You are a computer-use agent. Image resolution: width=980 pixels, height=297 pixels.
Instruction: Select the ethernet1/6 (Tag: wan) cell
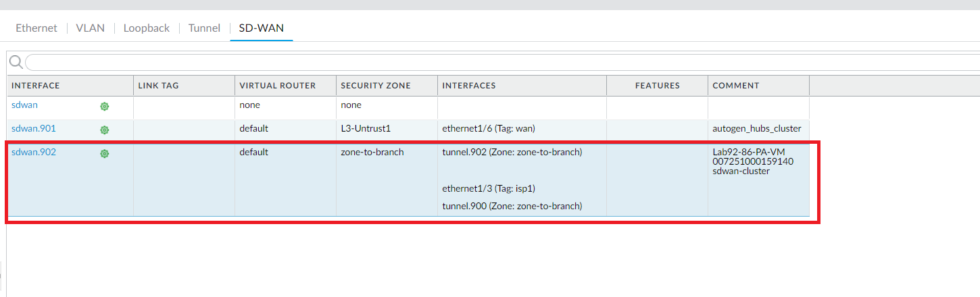487,128
